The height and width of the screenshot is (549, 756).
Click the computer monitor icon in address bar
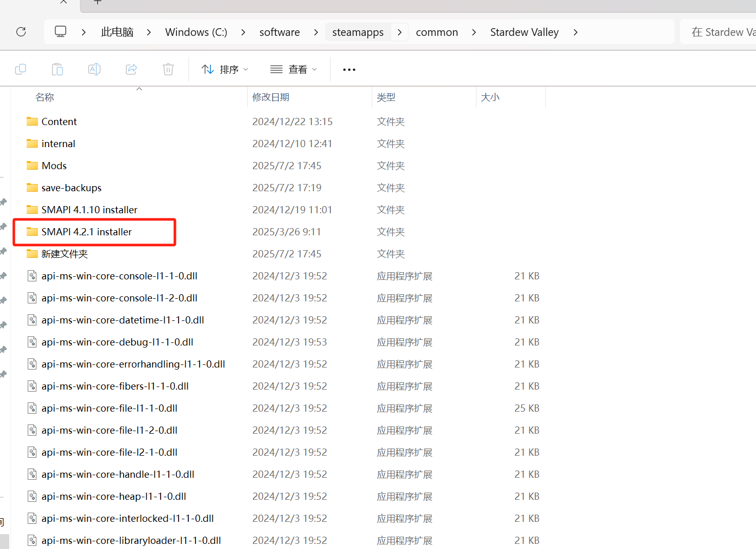[x=61, y=32]
